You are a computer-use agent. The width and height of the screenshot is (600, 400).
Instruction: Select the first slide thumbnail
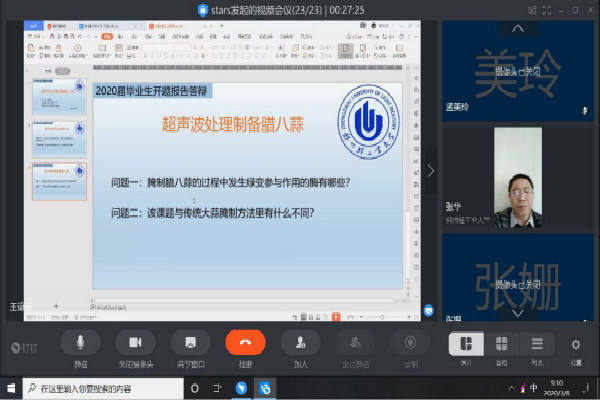coord(58,97)
